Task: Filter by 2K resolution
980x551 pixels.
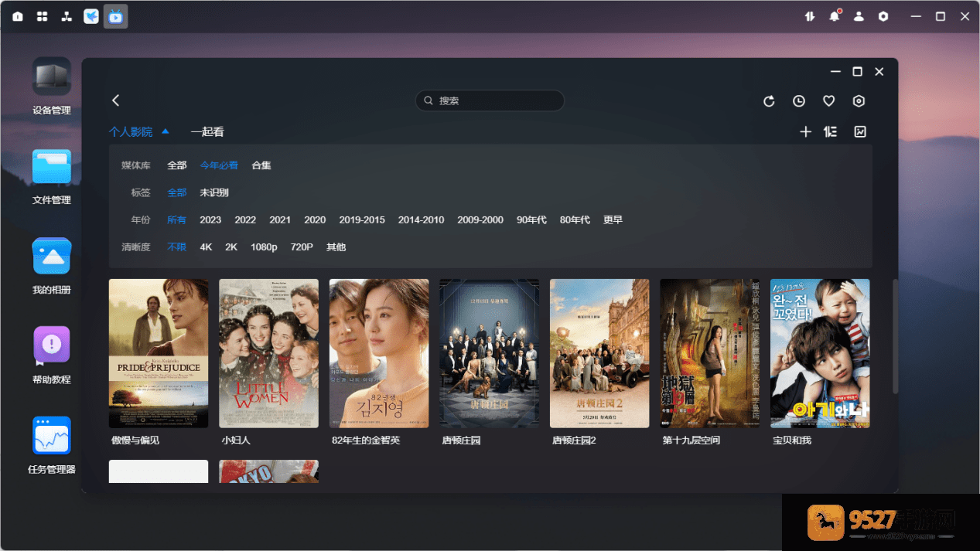Action: (x=231, y=247)
